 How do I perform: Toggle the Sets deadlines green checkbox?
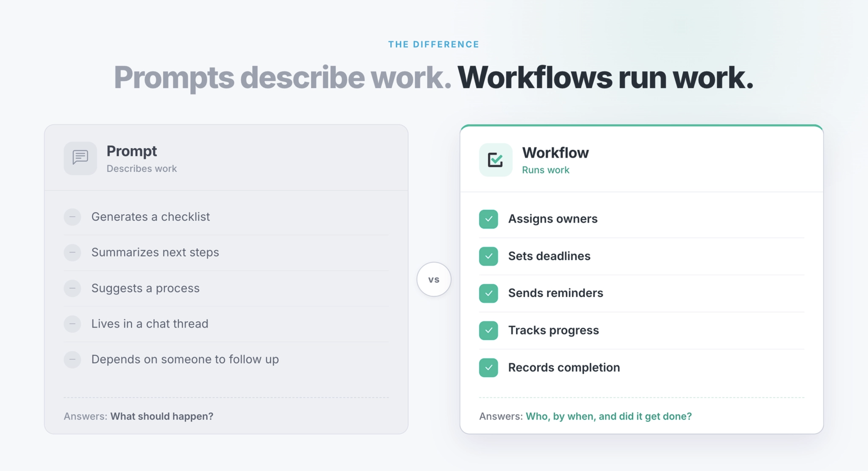tap(489, 256)
